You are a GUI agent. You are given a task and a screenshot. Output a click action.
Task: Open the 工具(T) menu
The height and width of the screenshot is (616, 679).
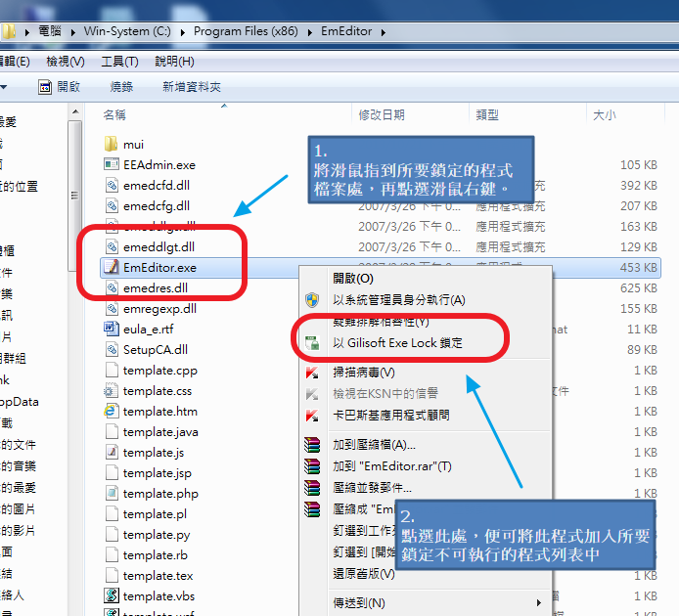[119, 62]
